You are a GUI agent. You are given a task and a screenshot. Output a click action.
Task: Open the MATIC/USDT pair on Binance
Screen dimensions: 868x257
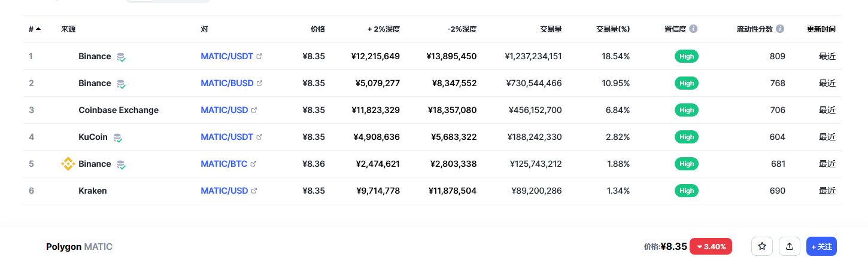click(227, 56)
